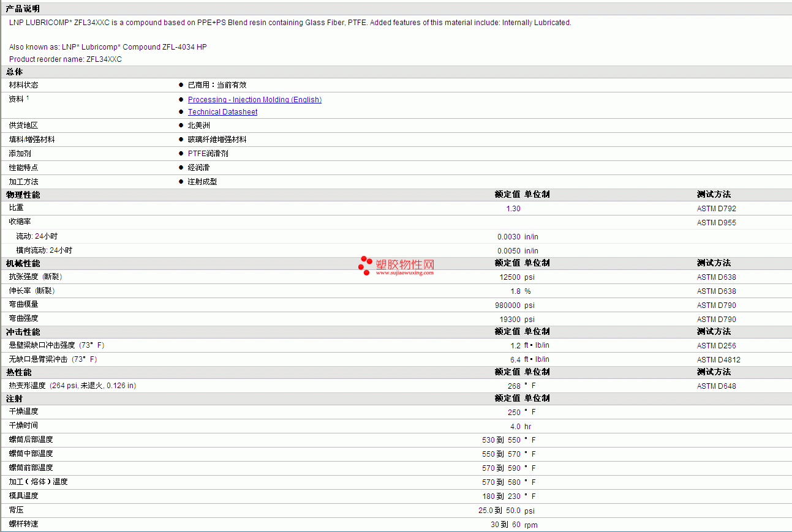Screen dimensions: 792x532
Task: Select the 玻璃纤维增强材料 value
Action: (x=217, y=140)
